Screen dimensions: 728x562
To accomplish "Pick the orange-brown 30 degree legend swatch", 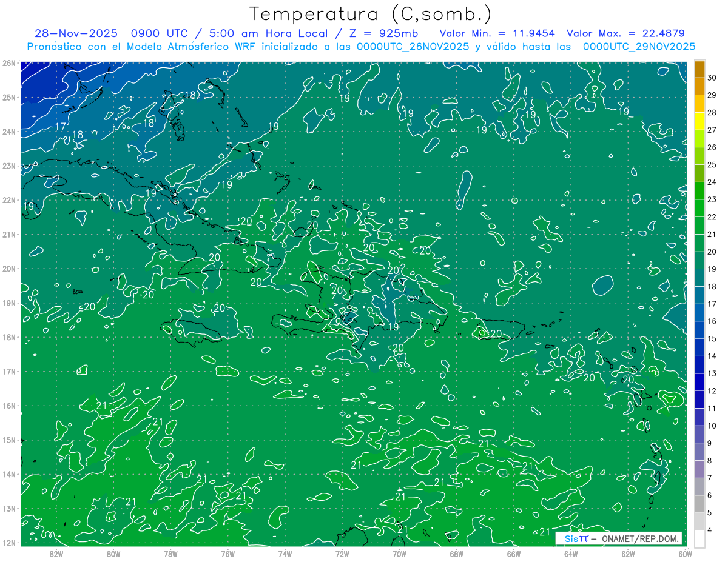I will click(699, 69).
